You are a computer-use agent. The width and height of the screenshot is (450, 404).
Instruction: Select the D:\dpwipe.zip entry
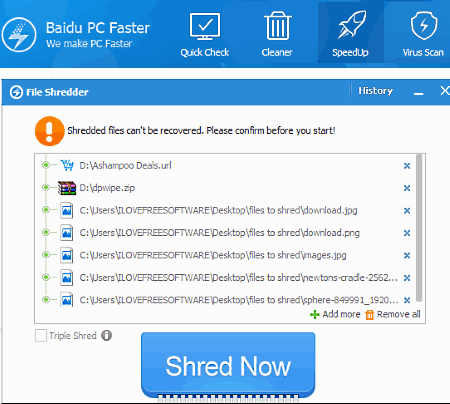point(107,188)
